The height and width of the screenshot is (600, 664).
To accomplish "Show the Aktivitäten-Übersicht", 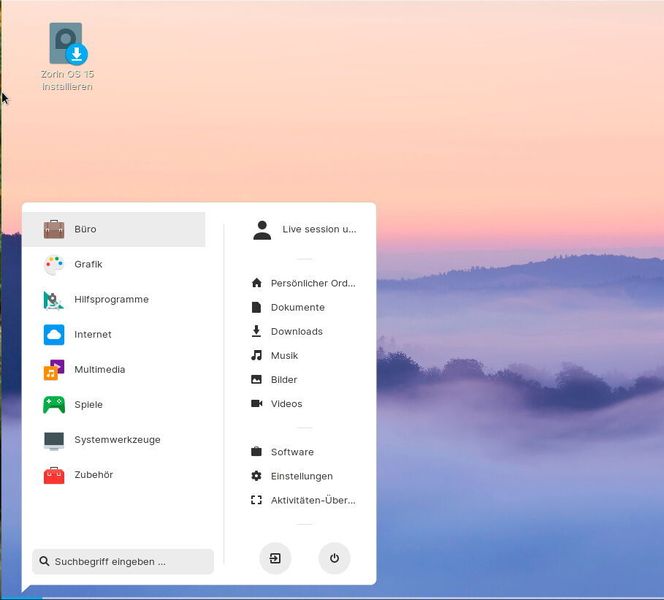I will [304, 500].
